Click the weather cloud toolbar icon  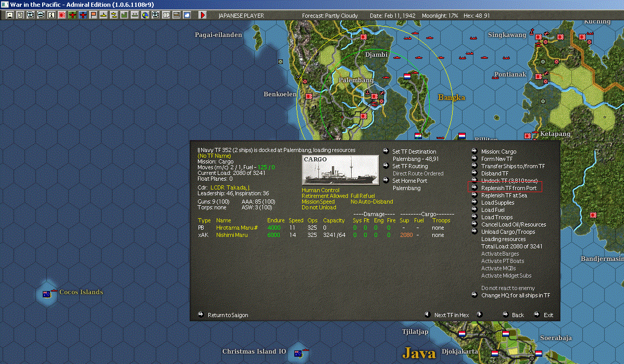pos(186,15)
